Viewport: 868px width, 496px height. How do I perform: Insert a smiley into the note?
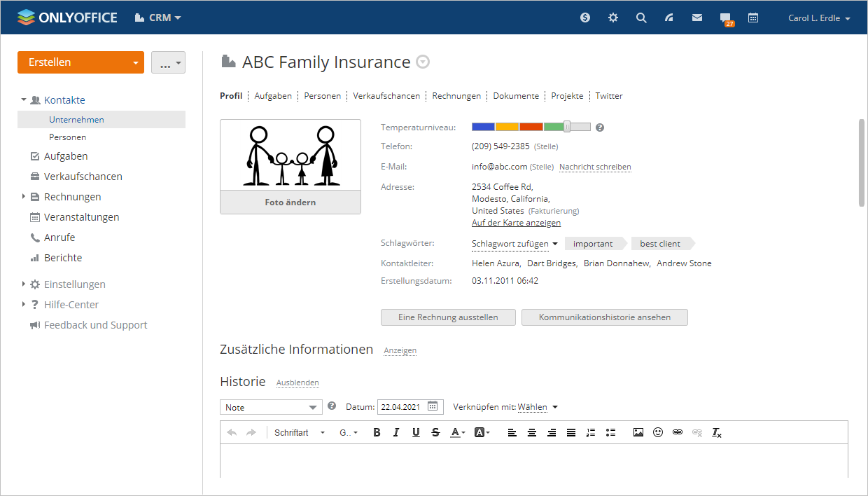tap(658, 433)
